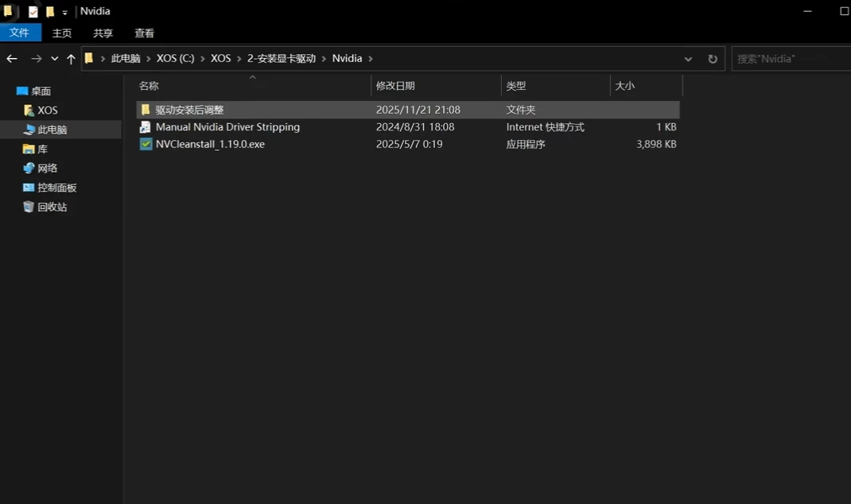Screen dimensions: 851x504
Task: Select 回收站 in the navigation pane
Action: [x=52, y=207]
